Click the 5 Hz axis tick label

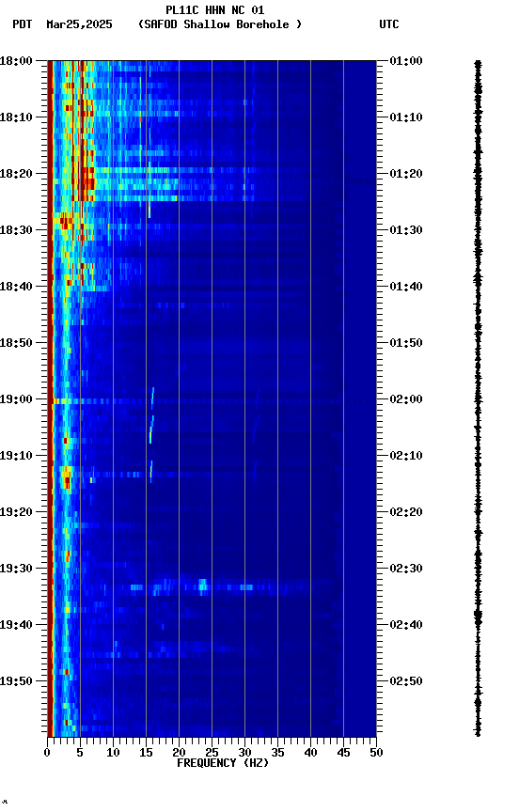tap(80, 753)
